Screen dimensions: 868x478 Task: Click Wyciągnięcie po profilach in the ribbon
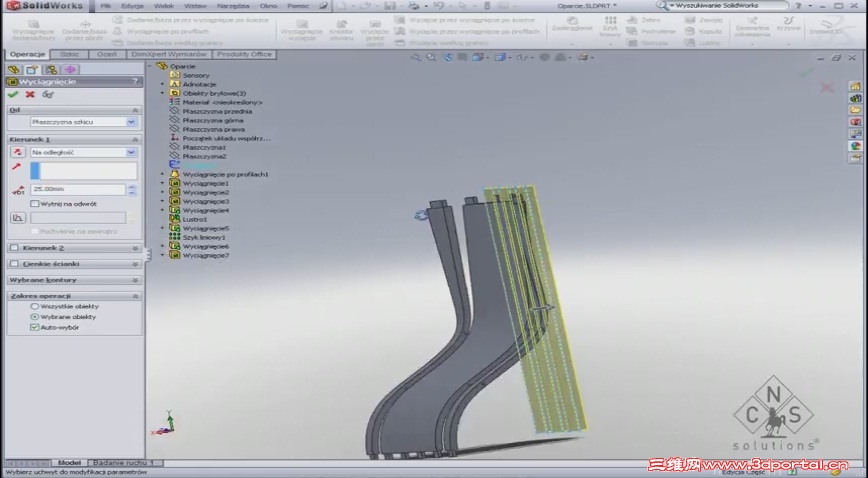point(161,32)
